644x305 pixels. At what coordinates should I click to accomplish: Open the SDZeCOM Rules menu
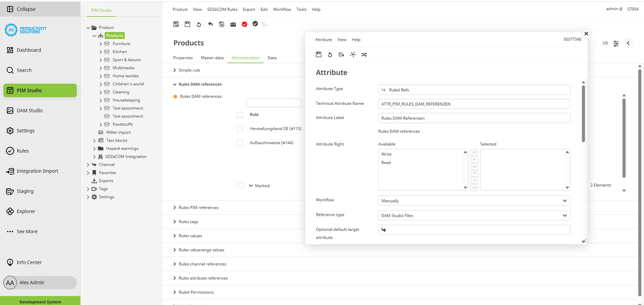click(x=222, y=9)
